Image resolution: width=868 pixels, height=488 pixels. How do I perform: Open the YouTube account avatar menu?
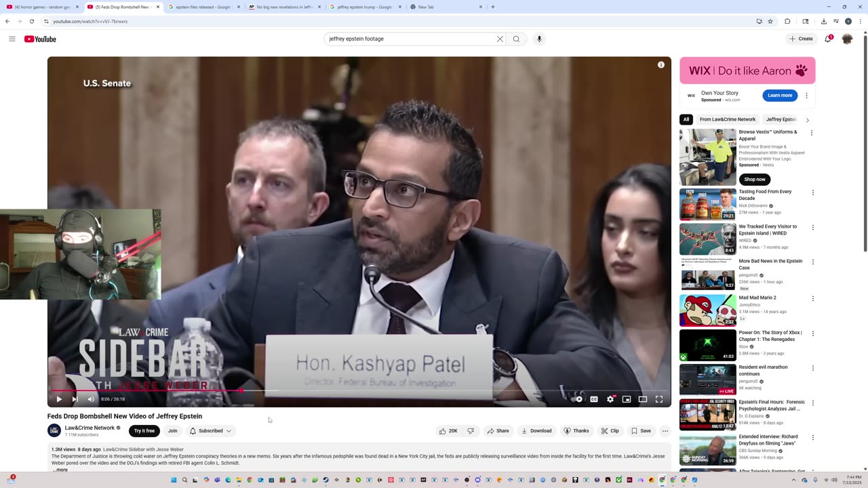847,39
